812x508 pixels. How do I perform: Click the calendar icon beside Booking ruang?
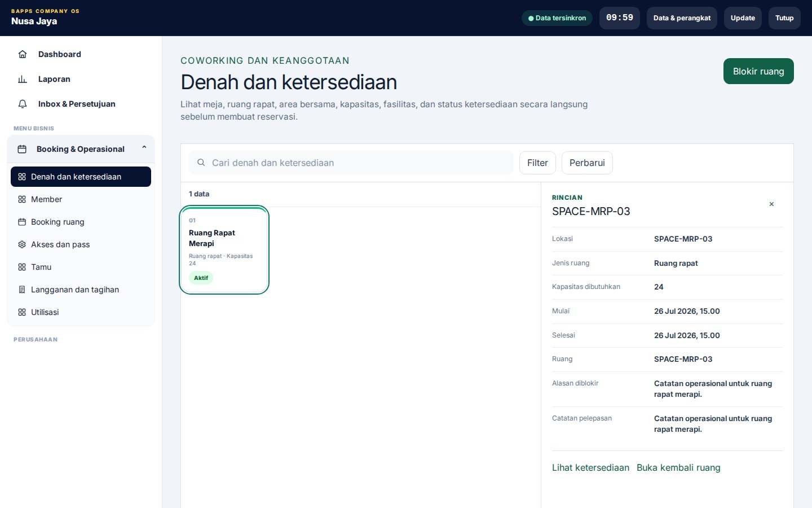[22, 222]
